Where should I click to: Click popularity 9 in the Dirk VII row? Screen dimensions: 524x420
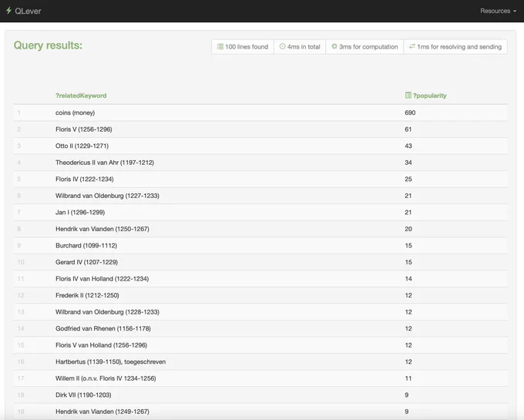coord(407,395)
